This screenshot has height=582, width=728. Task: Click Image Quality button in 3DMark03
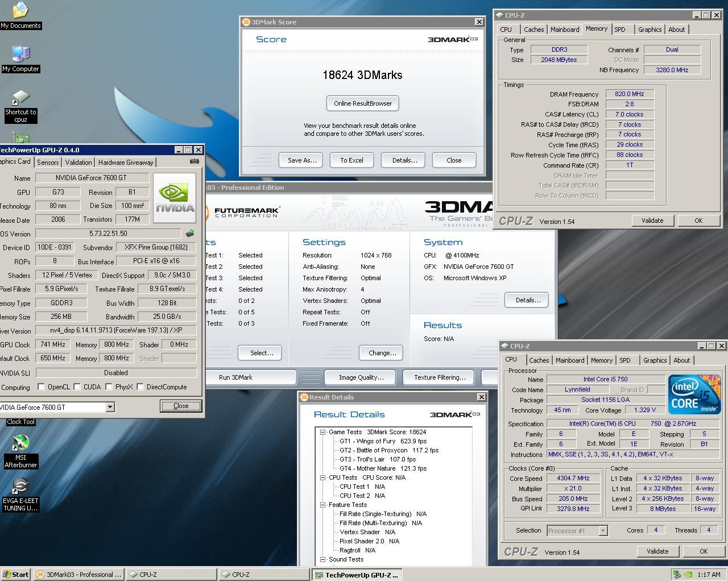click(x=361, y=377)
